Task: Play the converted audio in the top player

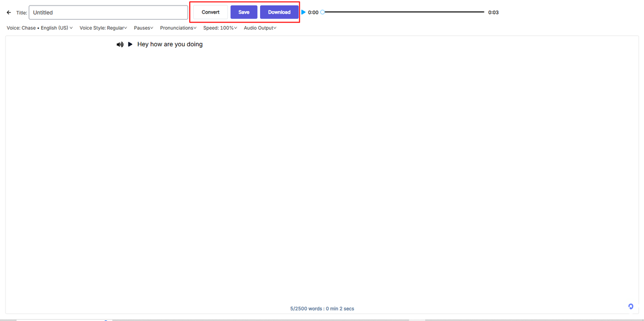Action: (x=303, y=12)
